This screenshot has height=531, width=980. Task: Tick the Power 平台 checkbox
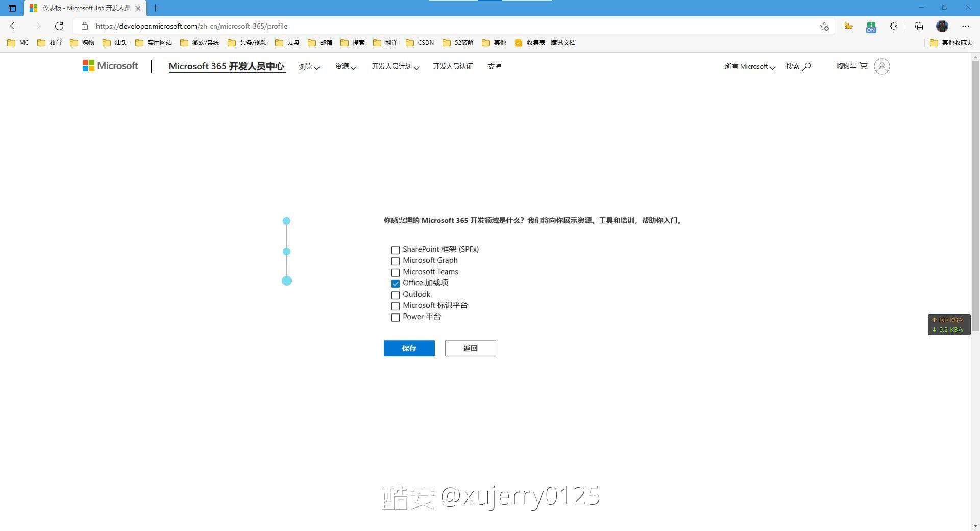pos(396,318)
